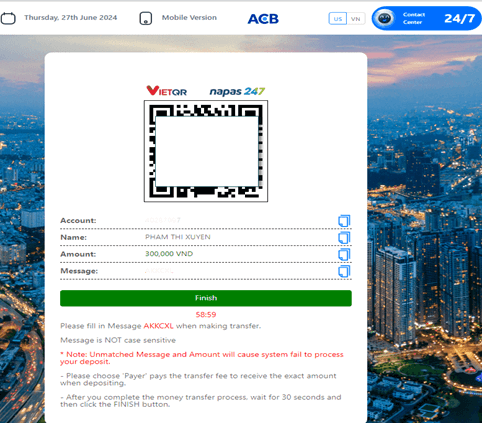The height and width of the screenshot is (423, 482).
Task: Click the 58:59 countdown timer
Action: tap(206, 315)
